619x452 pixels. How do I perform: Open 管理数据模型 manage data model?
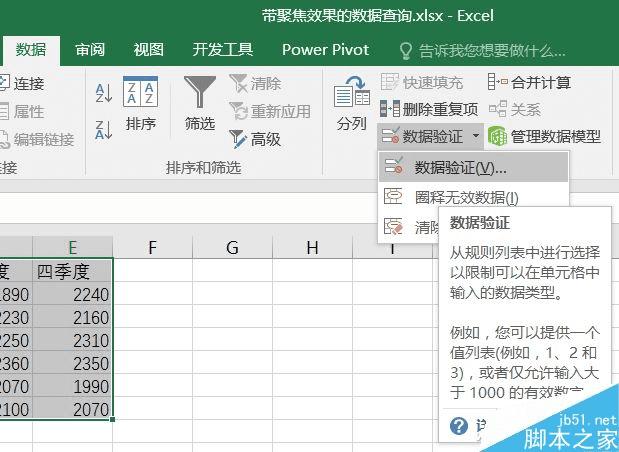(544, 137)
